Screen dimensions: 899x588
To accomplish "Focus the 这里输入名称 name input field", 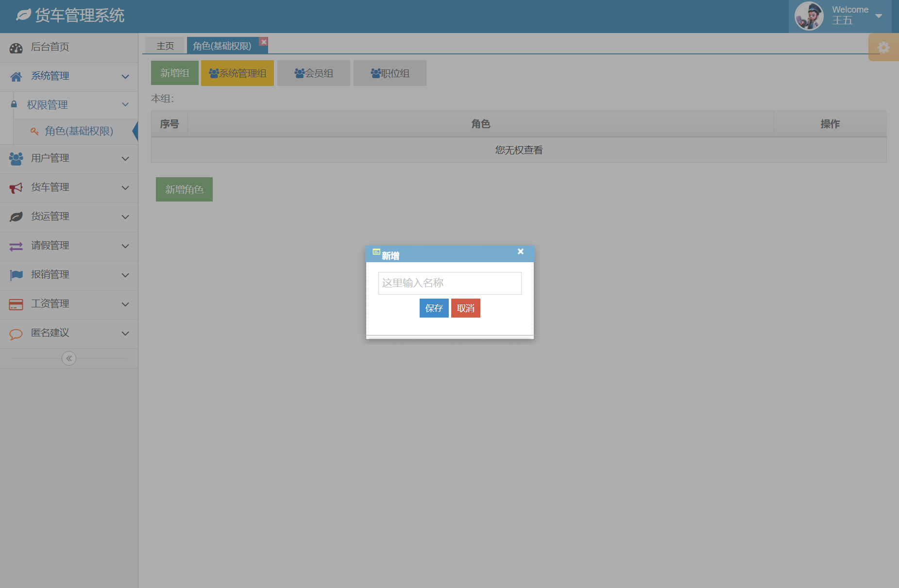I will (450, 283).
